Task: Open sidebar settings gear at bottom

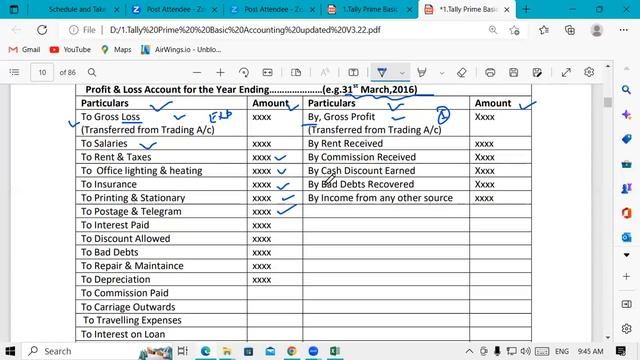Action: tap(627, 329)
